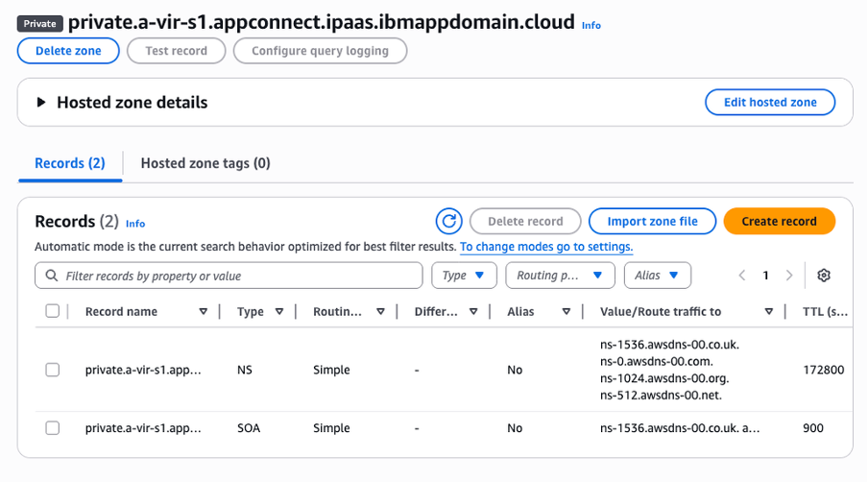This screenshot has height=482, width=868.
Task: Open the change modes settings link
Action: (x=546, y=247)
